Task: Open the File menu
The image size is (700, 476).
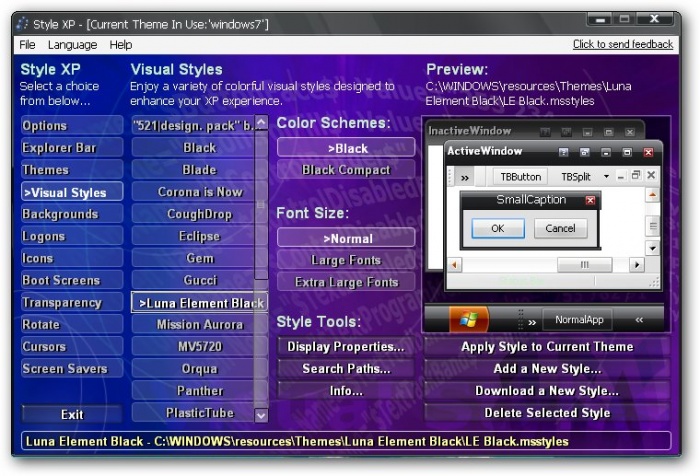Action: [27, 45]
